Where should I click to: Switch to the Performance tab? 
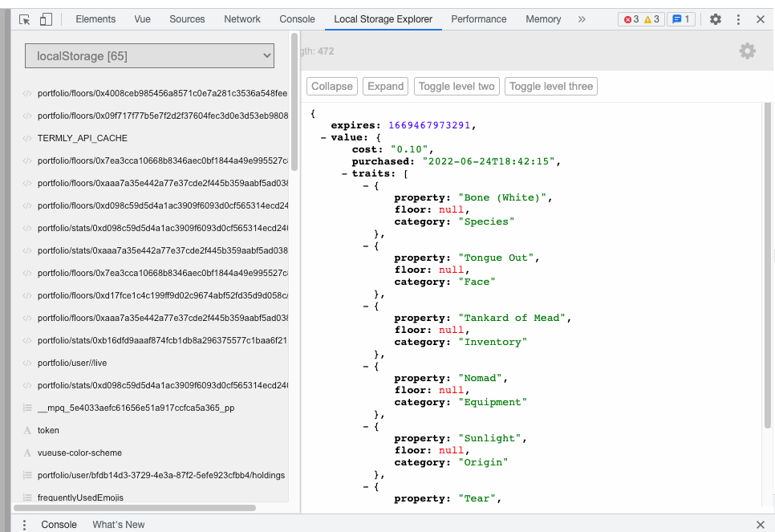coord(478,19)
